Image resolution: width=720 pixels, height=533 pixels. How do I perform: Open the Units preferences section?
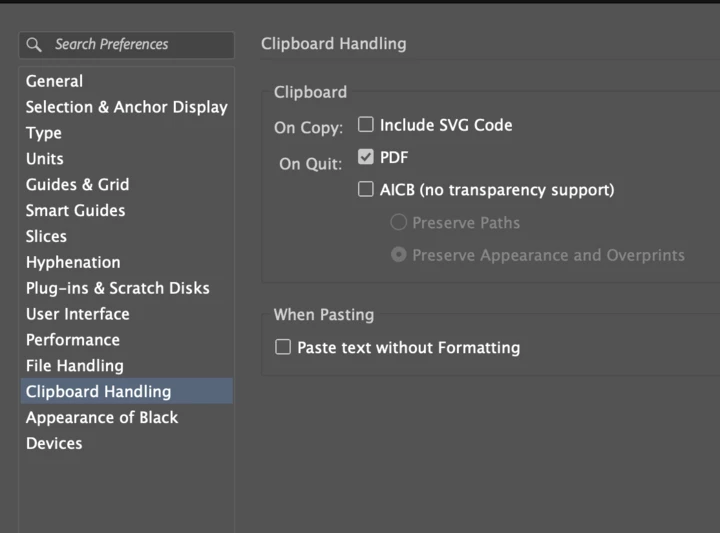pos(45,159)
